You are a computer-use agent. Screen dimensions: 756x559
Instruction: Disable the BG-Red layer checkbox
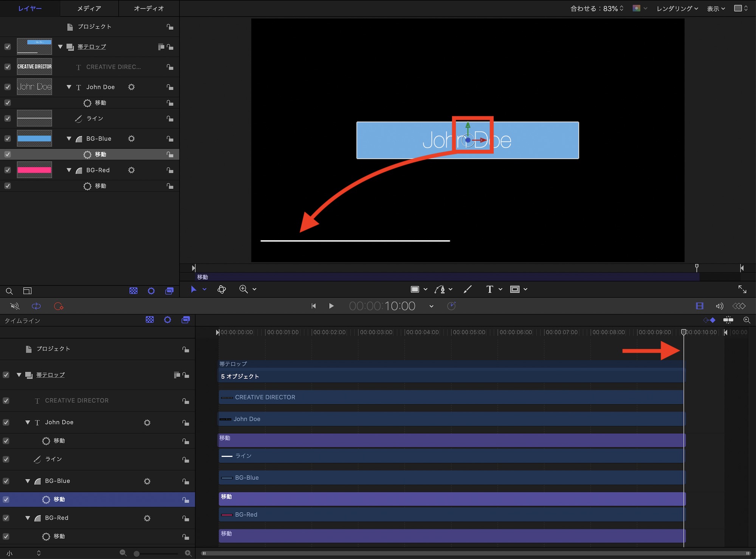tap(8, 170)
